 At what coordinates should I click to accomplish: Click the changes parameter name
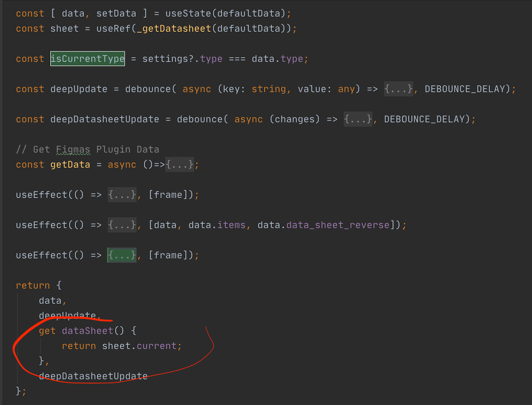pos(294,119)
